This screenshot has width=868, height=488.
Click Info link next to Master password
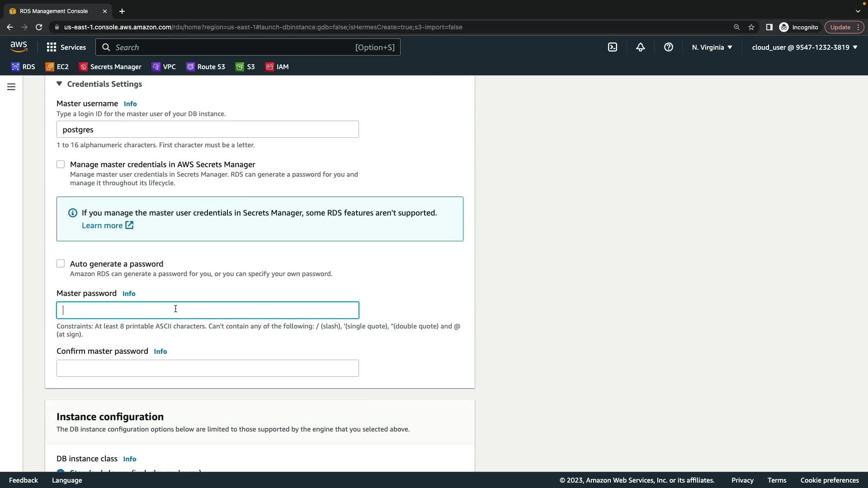(129, 294)
